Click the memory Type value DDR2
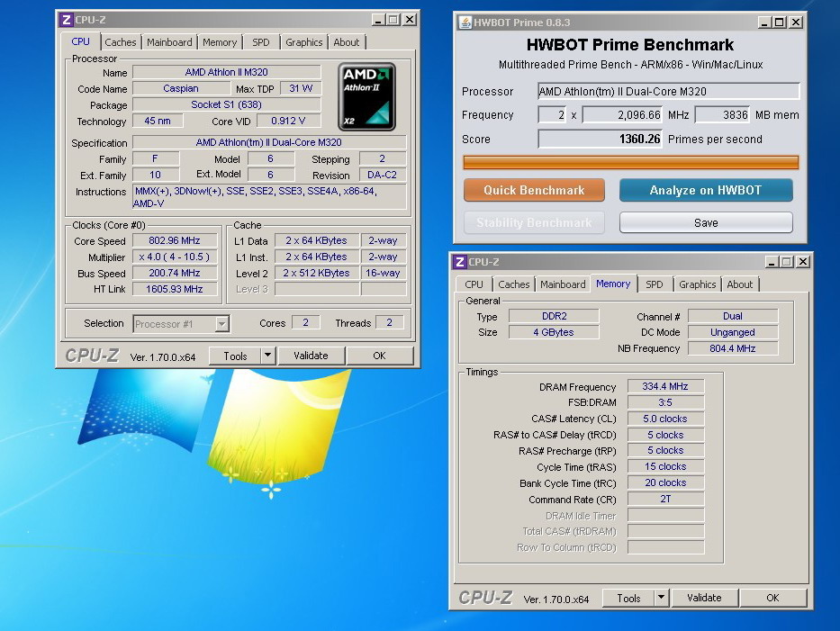This screenshot has width=840, height=631. click(554, 316)
